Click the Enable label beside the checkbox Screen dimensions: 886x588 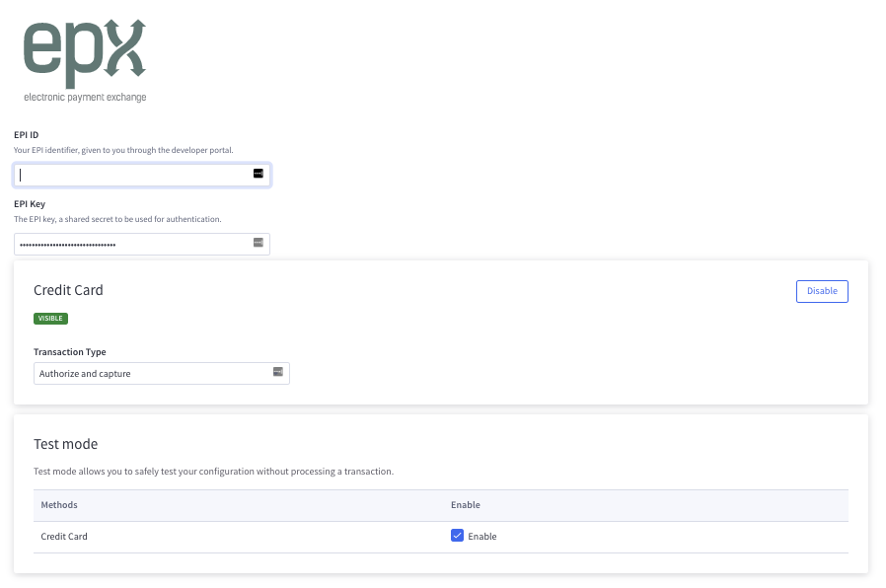(482, 537)
